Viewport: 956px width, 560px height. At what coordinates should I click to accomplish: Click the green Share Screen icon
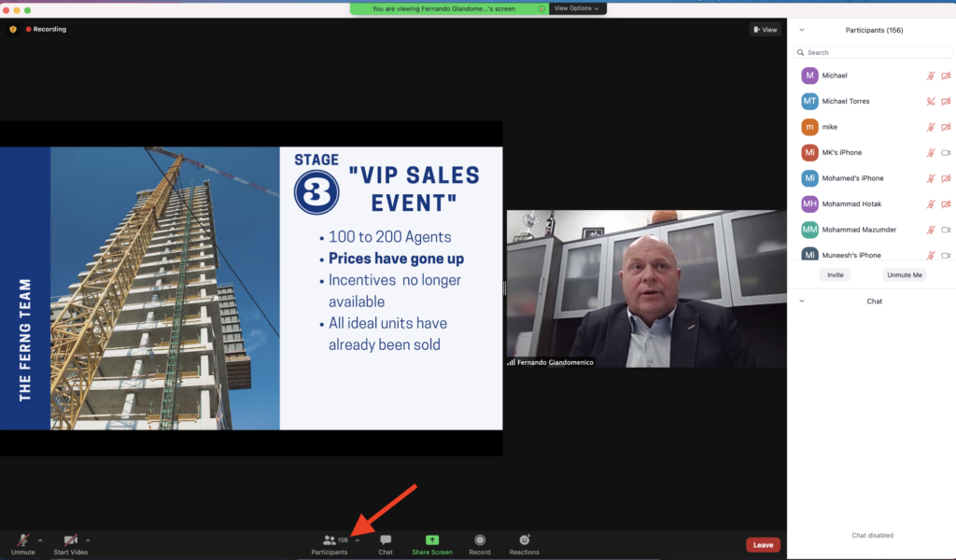click(432, 540)
